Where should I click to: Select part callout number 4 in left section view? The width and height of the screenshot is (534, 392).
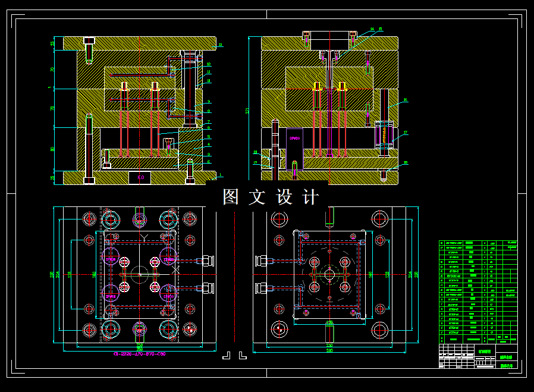tap(209, 145)
